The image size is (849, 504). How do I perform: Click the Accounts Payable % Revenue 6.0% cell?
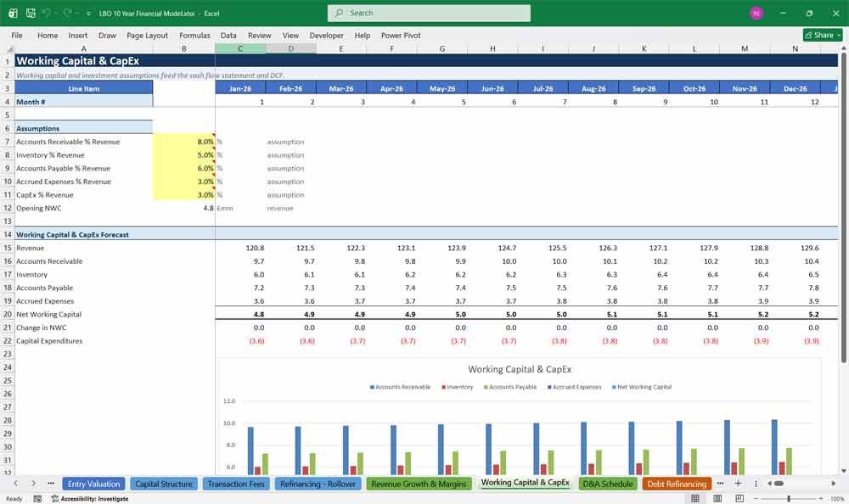tap(184, 168)
